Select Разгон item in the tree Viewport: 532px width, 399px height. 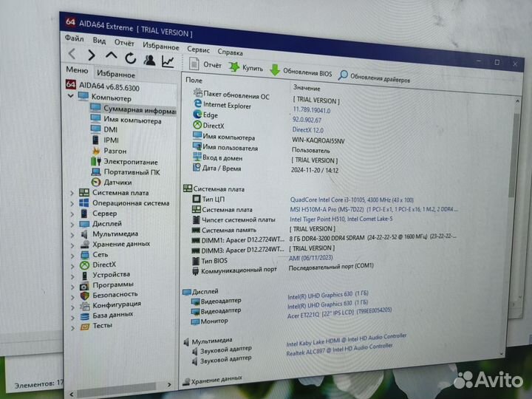point(115,151)
